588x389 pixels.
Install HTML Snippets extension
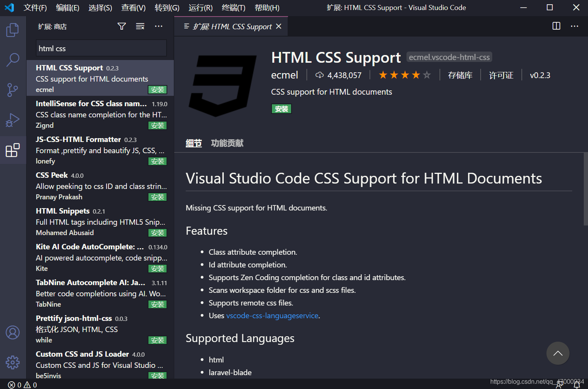(x=158, y=233)
